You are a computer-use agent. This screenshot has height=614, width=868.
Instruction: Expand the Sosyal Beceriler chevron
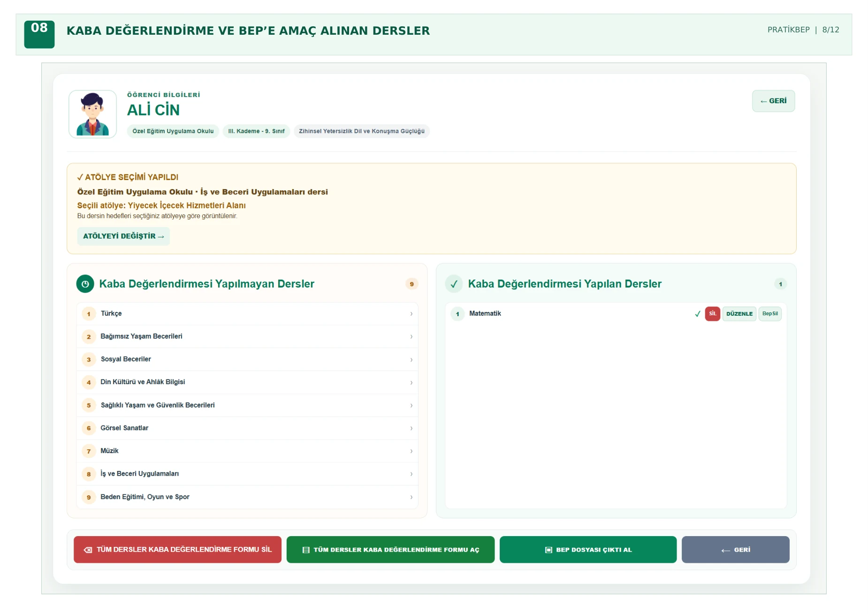click(411, 360)
